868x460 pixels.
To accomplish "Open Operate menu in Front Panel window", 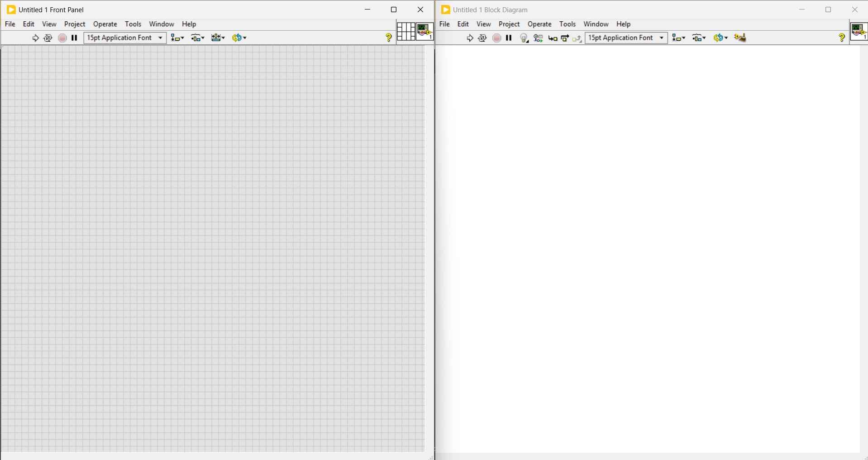I will pyautogui.click(x=105, y=24).
